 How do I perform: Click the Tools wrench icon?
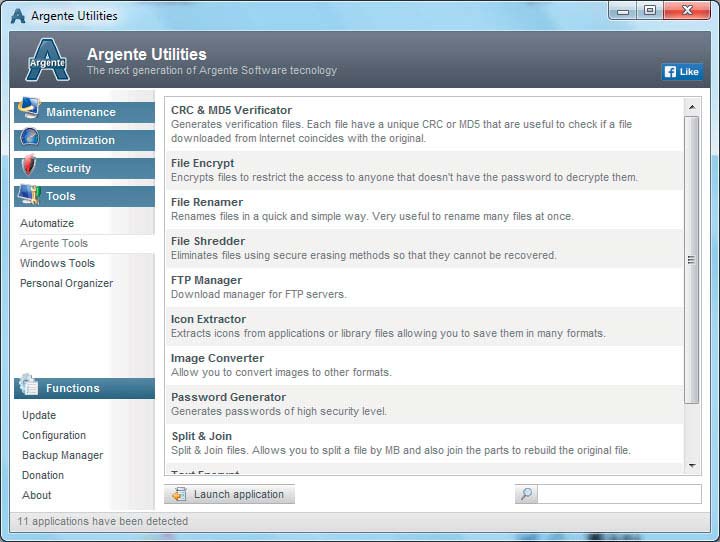[29, 195]
